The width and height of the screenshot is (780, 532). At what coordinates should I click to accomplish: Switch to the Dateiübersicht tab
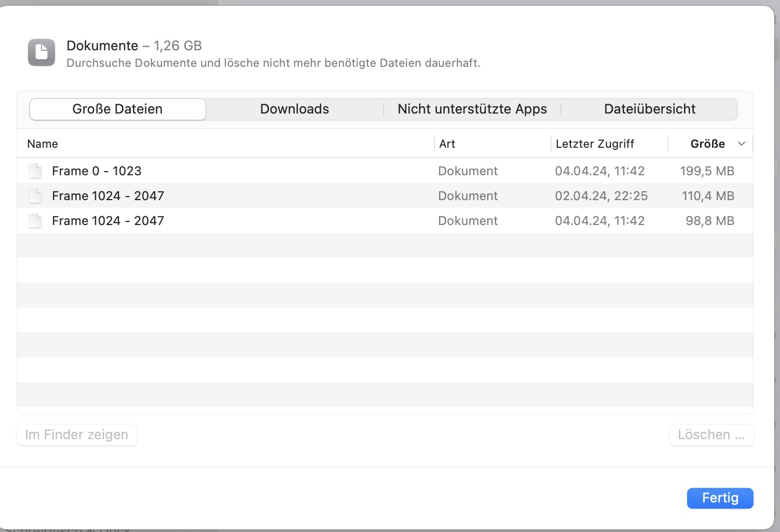650,109
